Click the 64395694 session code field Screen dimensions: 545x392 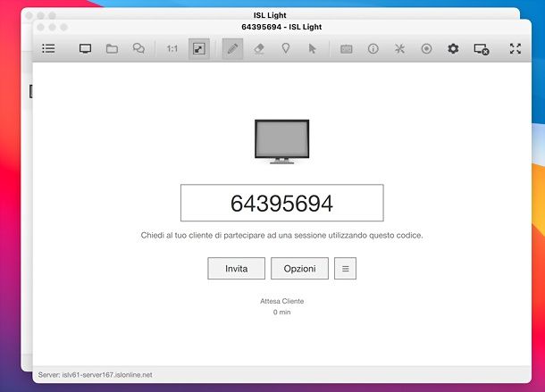tap(282, 203)
